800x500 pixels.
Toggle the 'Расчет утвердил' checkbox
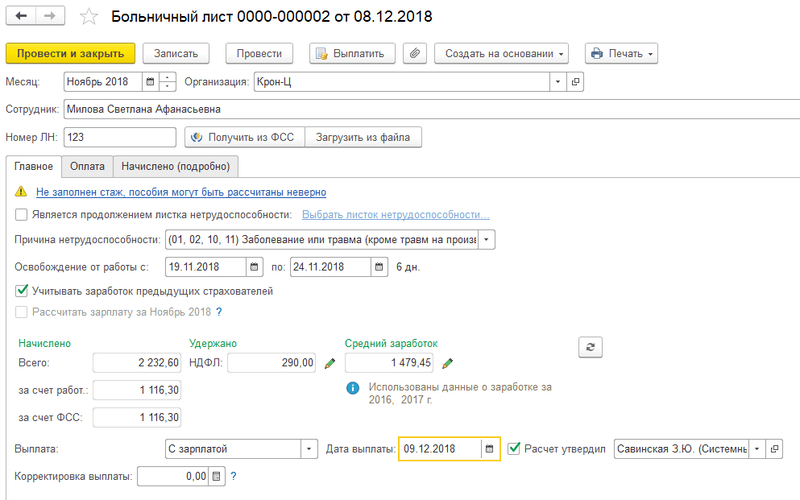click(514, 449)
